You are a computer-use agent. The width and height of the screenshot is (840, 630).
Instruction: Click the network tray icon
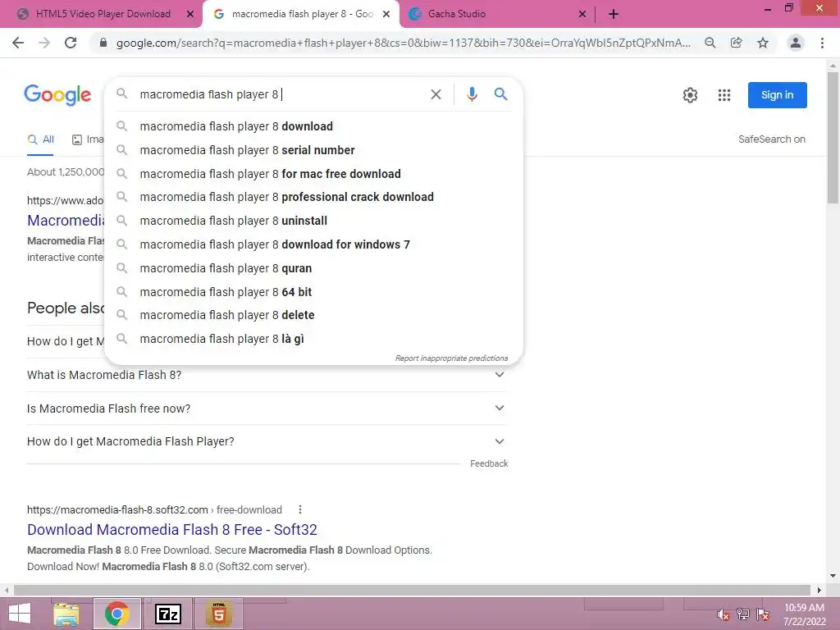[x=742, y=614]
